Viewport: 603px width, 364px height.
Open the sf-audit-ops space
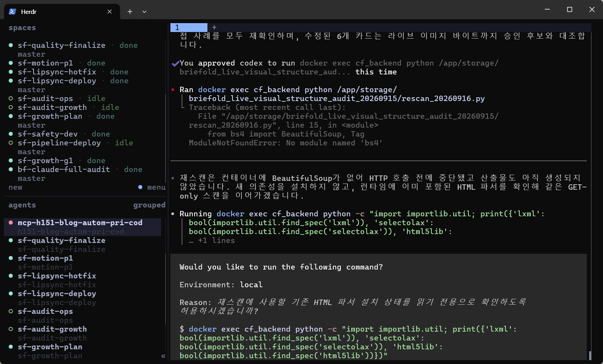(45, 98)
